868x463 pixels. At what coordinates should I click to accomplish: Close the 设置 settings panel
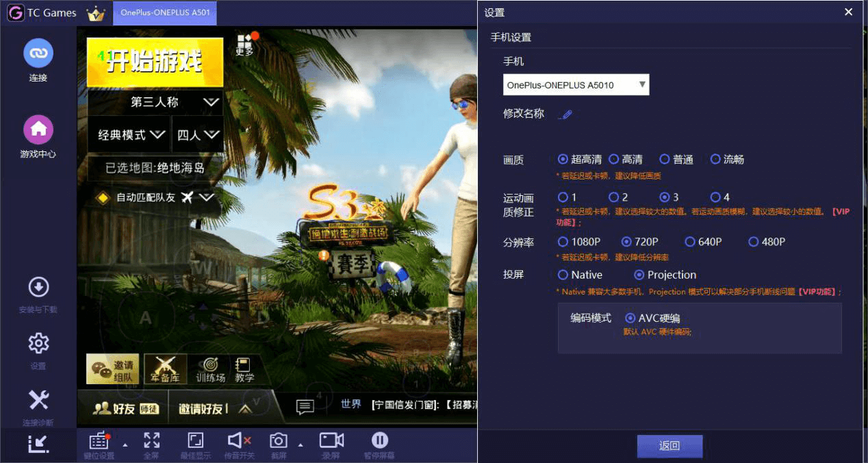click(849, 12)
